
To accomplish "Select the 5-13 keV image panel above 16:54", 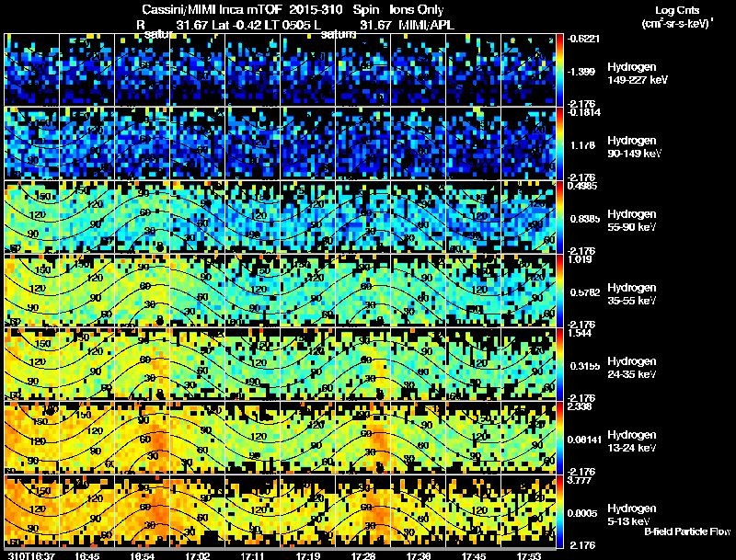I will tap(143, 511).
